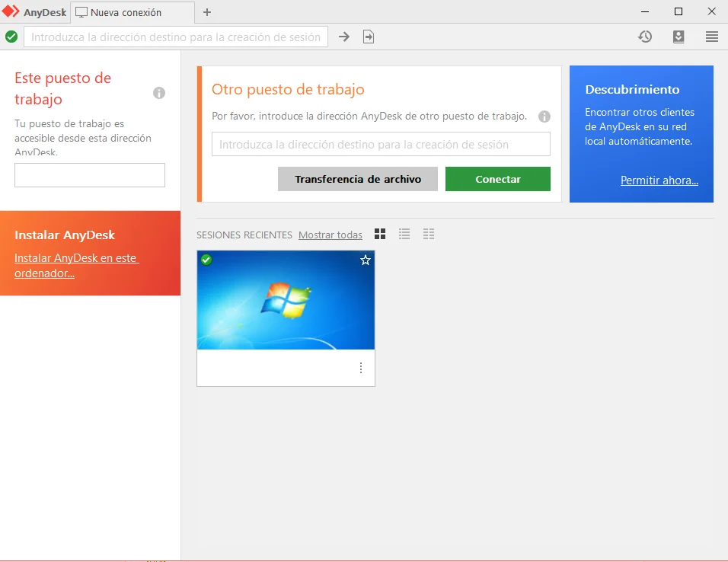The height and width of the screenshot is (562, 728).
Task: Switch recent sessions to list view
Action: click(404, 234)
